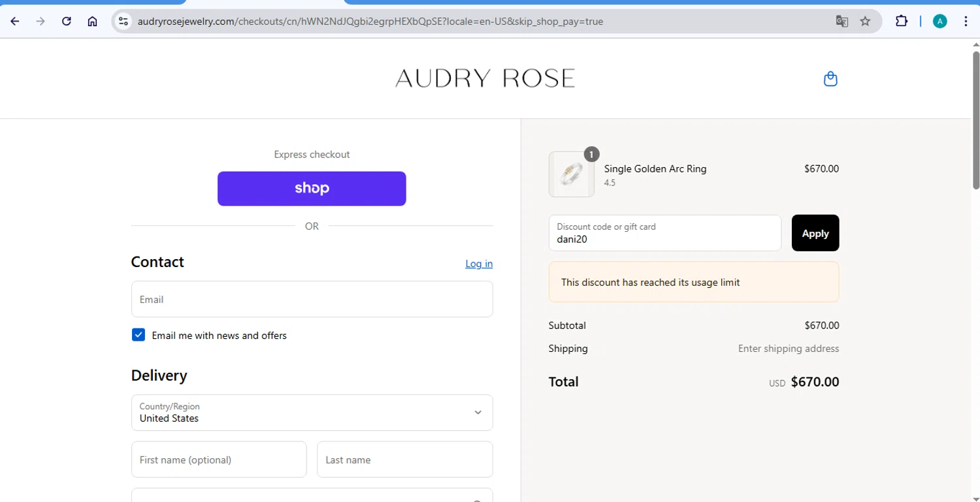Click the 'Enter shipping address' text
980x502 pixels.
789,349
